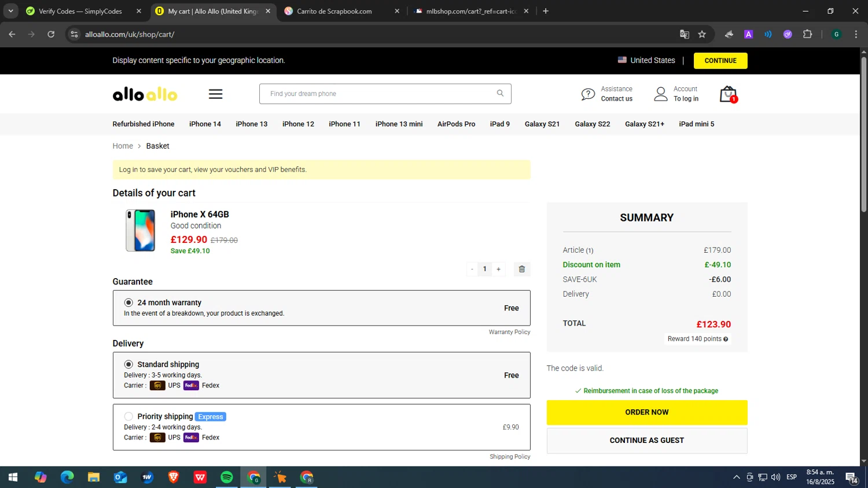868x488 pixels.
Task: Show hidden system tray icons
Action: coord(736,477)
